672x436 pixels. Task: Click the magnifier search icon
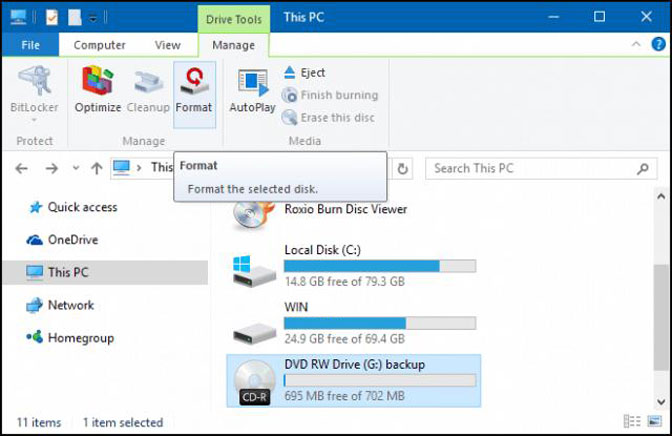tap(642, 168)
